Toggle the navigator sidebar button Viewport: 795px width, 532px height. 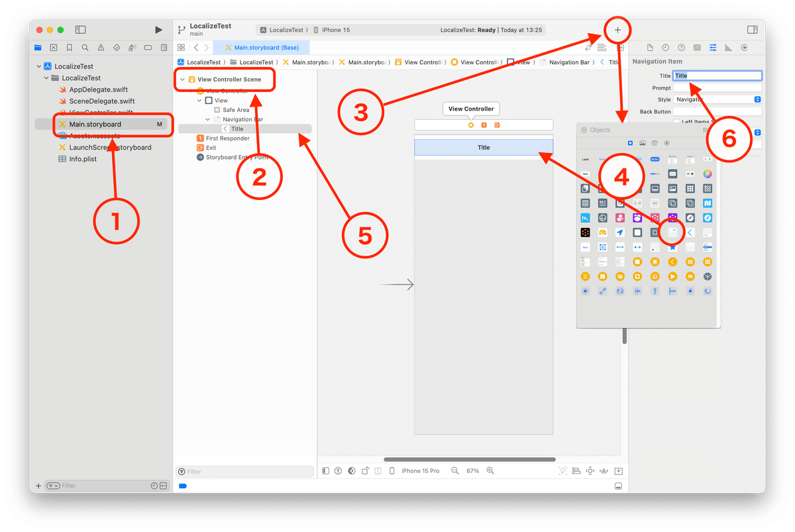pos(80,30)
